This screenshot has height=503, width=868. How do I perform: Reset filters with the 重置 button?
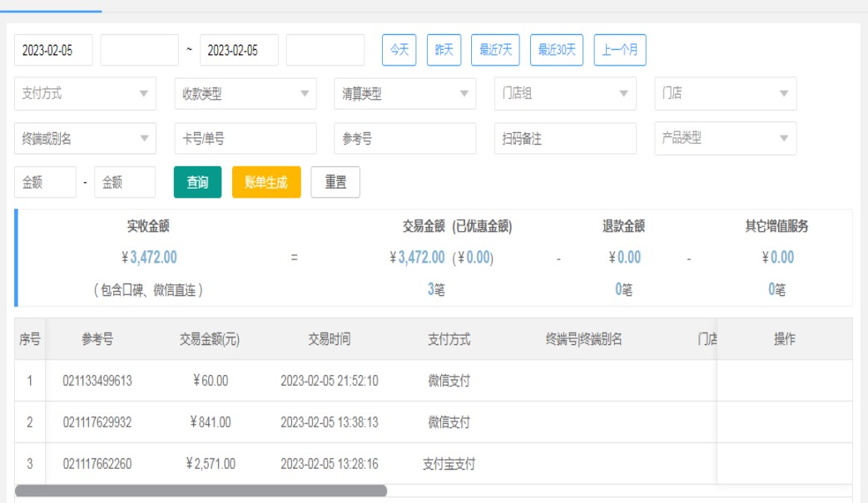335,183
